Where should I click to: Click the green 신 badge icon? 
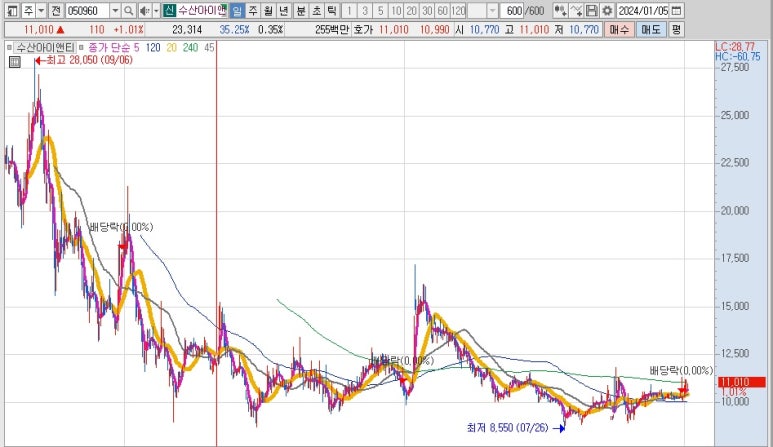170,10
